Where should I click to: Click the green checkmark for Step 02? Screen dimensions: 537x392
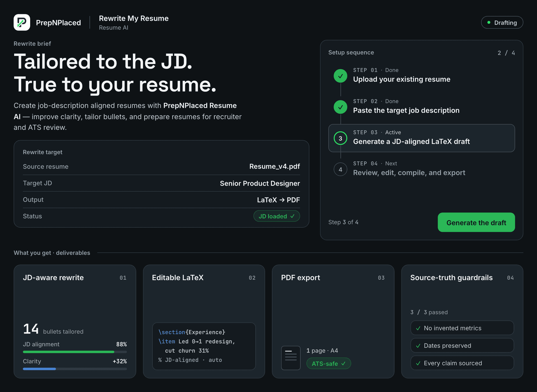(340, 107)
